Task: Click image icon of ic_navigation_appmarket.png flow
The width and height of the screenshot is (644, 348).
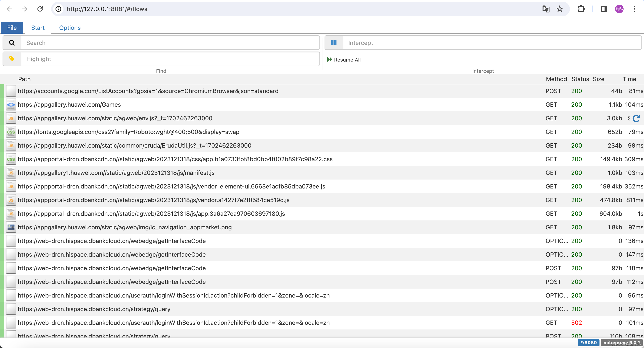Action: click(x=11, y=227)
